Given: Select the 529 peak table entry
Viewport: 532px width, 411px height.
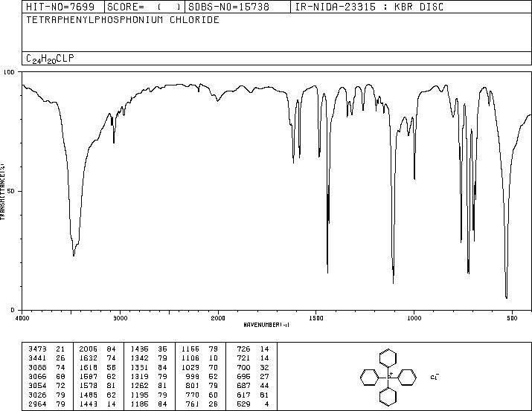Looking at the screenshot, I should click(253, 404).
